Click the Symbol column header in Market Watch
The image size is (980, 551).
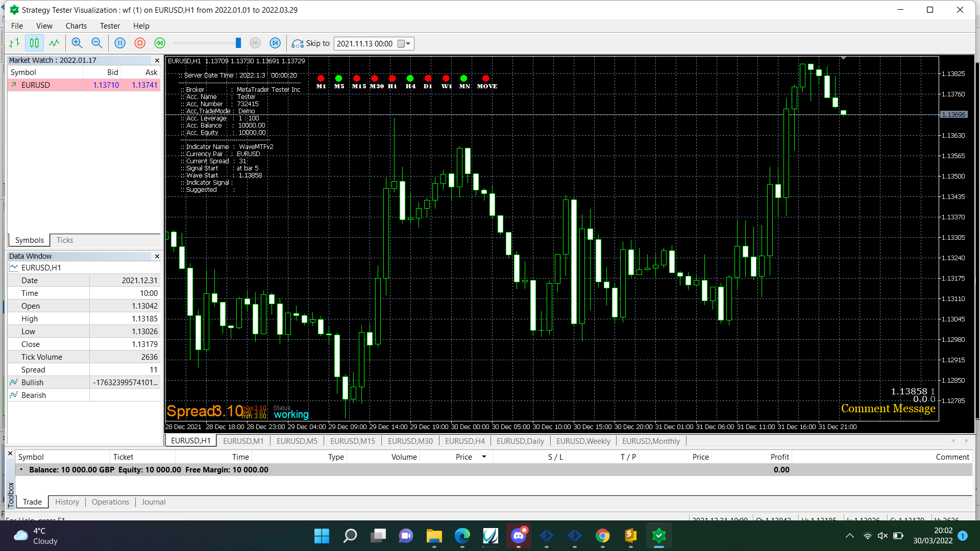tap(45, 72)
